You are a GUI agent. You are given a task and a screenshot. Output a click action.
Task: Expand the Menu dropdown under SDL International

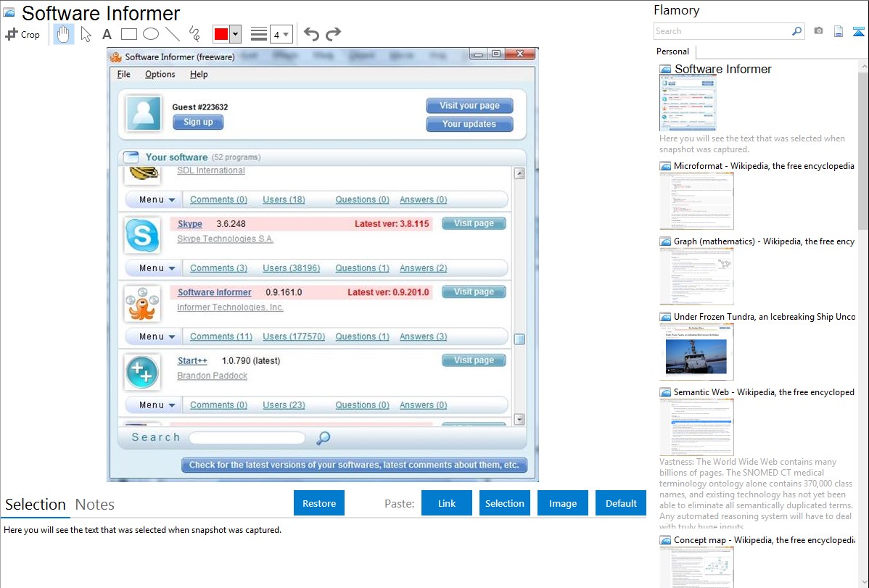pyautogui.click(x=157, y=199)
